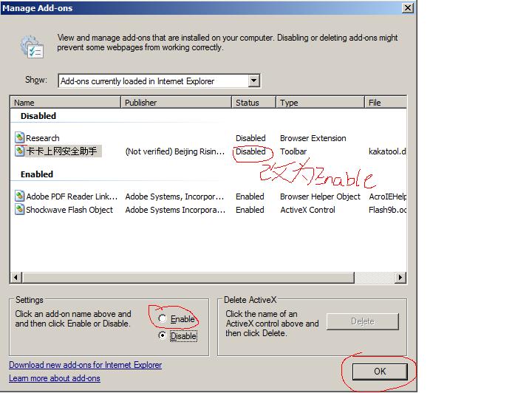Click the Manage Add-ons header icon
The image size is (532, 393).
[x=32, y=47]
